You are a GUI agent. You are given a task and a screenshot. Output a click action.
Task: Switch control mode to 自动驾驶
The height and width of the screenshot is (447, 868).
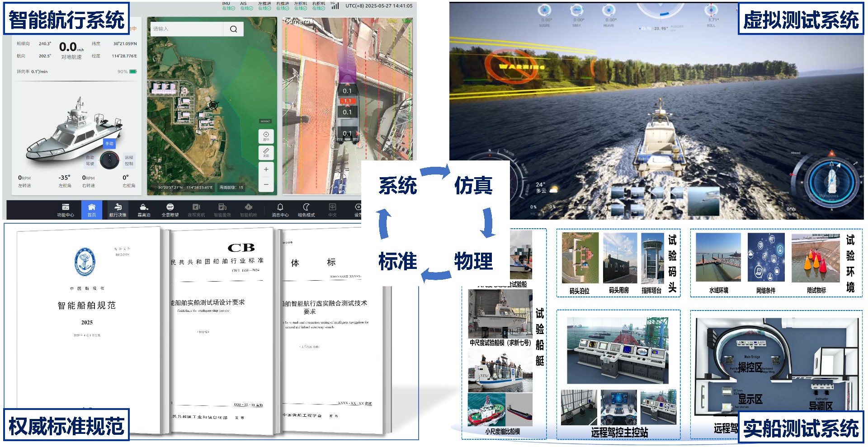tap(90, 160)
